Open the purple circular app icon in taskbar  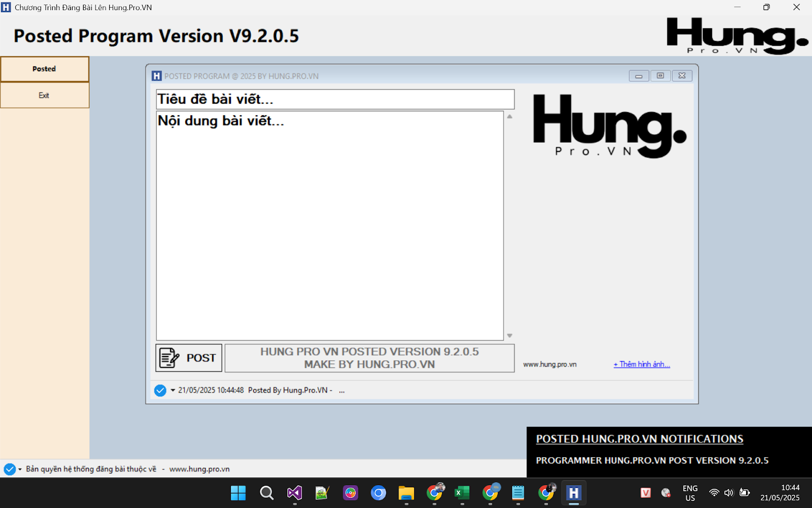click(350, 493)
